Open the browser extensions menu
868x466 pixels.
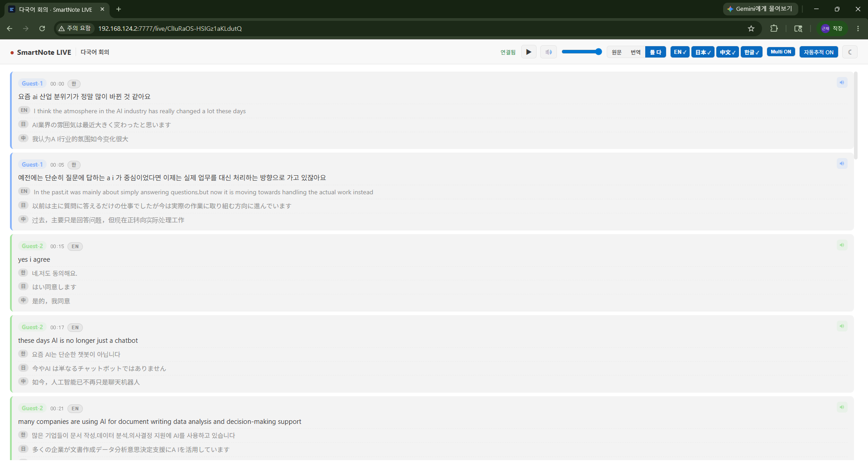tap(774, 29)
